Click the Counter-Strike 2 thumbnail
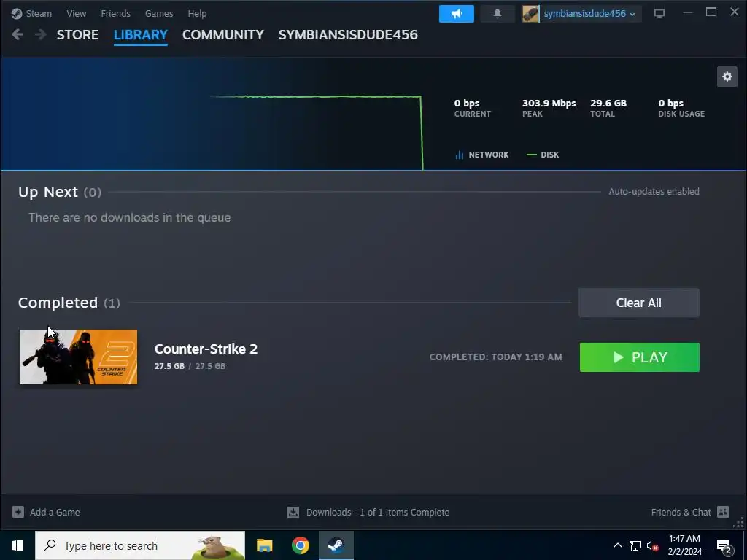 (78, 357)
